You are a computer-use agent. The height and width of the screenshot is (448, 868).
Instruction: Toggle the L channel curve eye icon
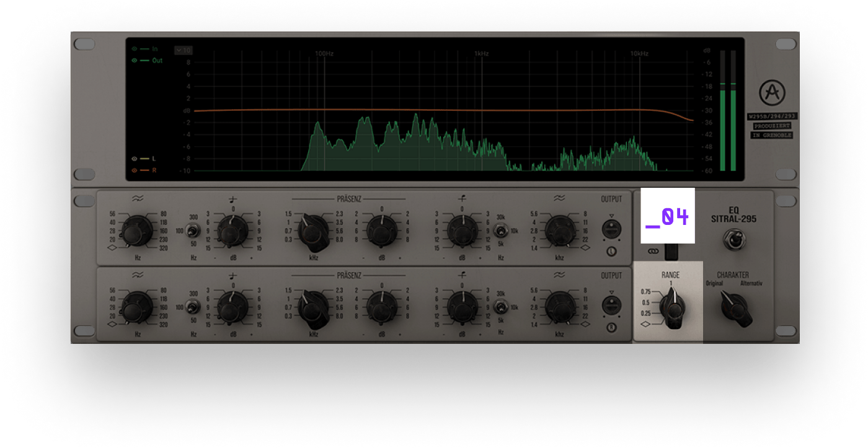(134, 159)
